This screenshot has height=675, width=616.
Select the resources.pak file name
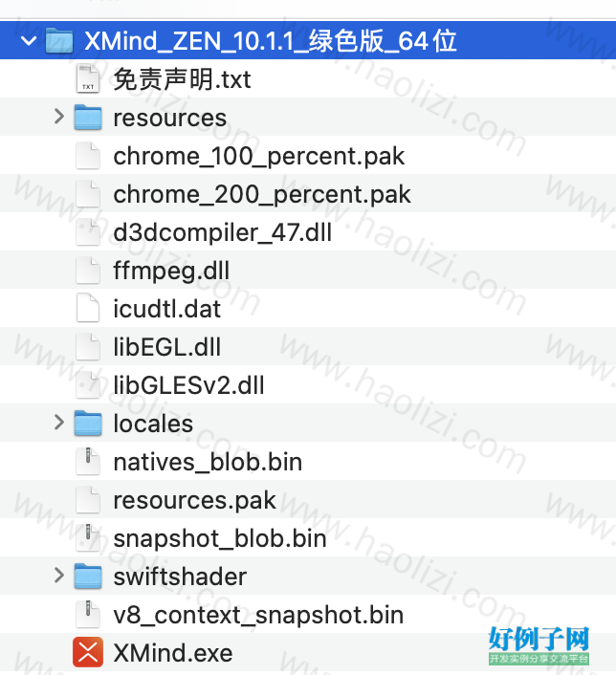(x=194, y=501)
